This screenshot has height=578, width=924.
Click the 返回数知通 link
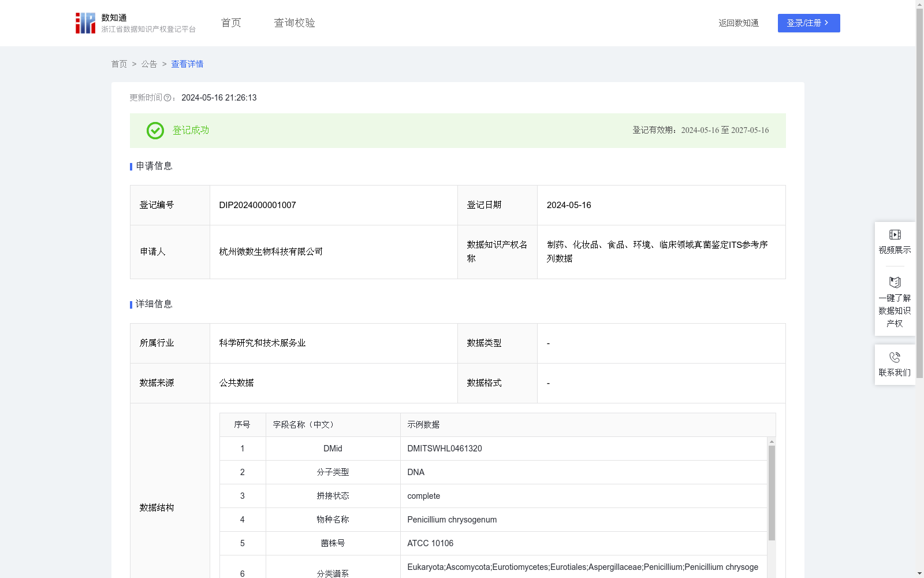point(739,23)
